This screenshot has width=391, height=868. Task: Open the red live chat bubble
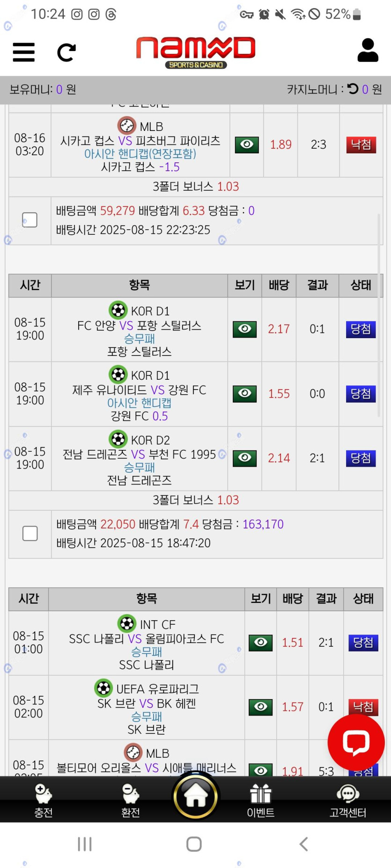(x=356, y=742)
